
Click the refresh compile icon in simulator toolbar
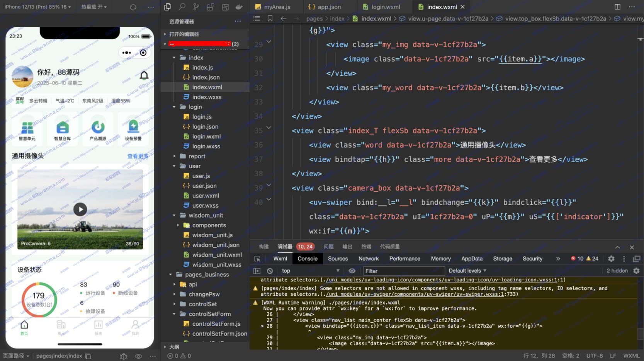(x=133, y=7)
